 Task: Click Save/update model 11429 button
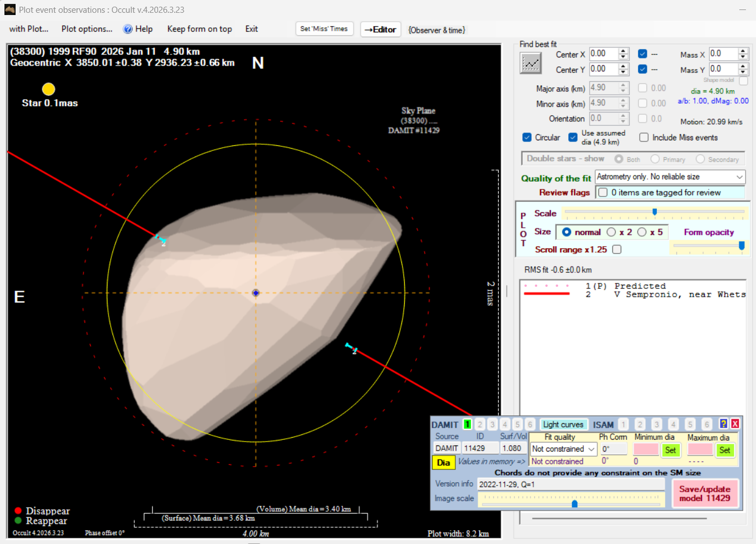(704, 493)
